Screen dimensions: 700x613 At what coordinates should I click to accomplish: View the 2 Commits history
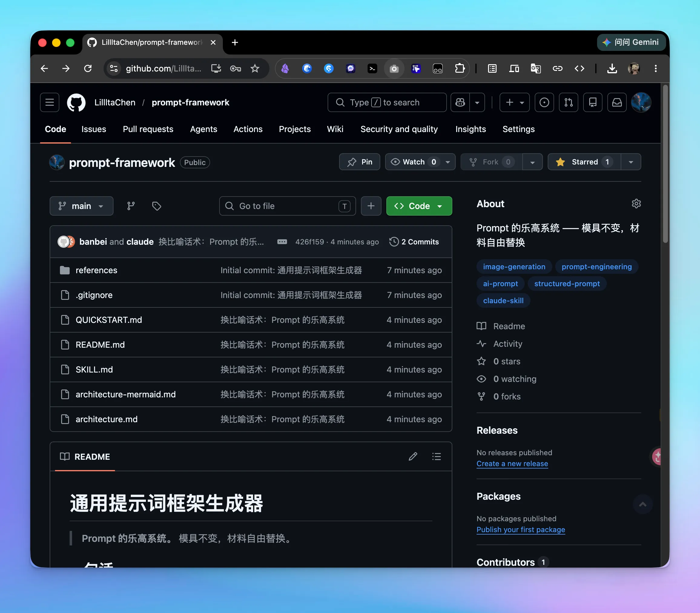tap(414, 242)
